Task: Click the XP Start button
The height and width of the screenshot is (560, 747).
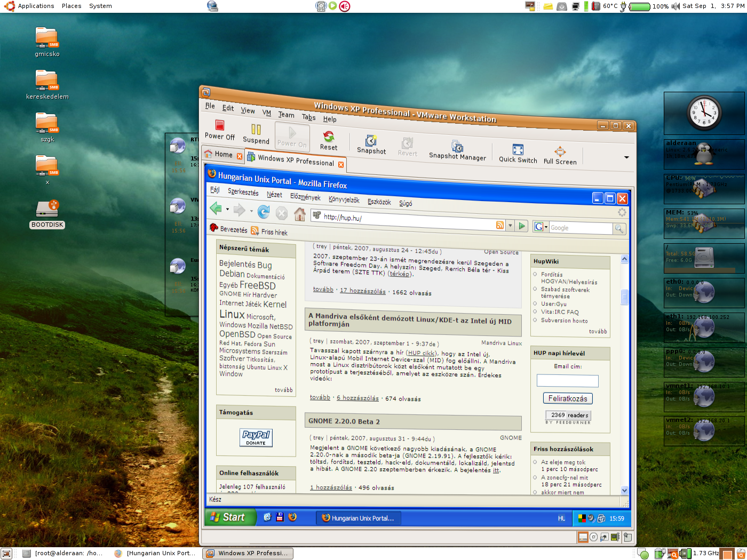Action: click(x=230, y=517)
